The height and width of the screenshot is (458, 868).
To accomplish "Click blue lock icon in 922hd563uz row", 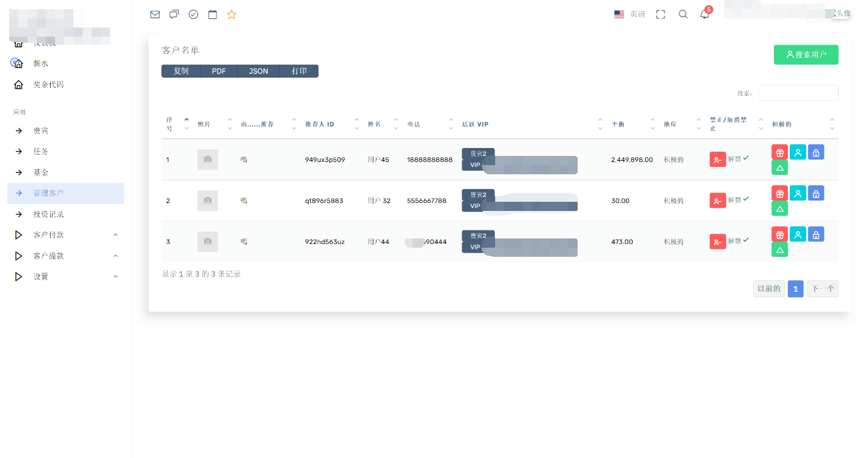I will [x=816, y=234].
